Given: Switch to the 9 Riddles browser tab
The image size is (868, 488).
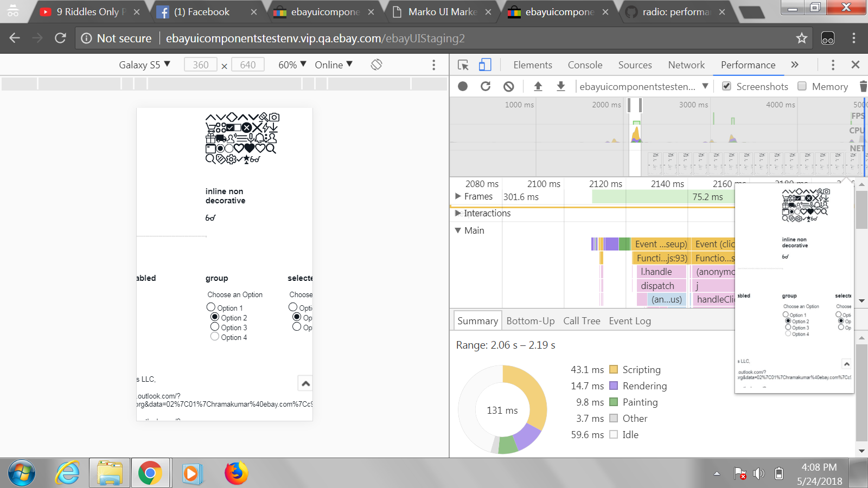Looking at the screenshot, I should 91,12.
